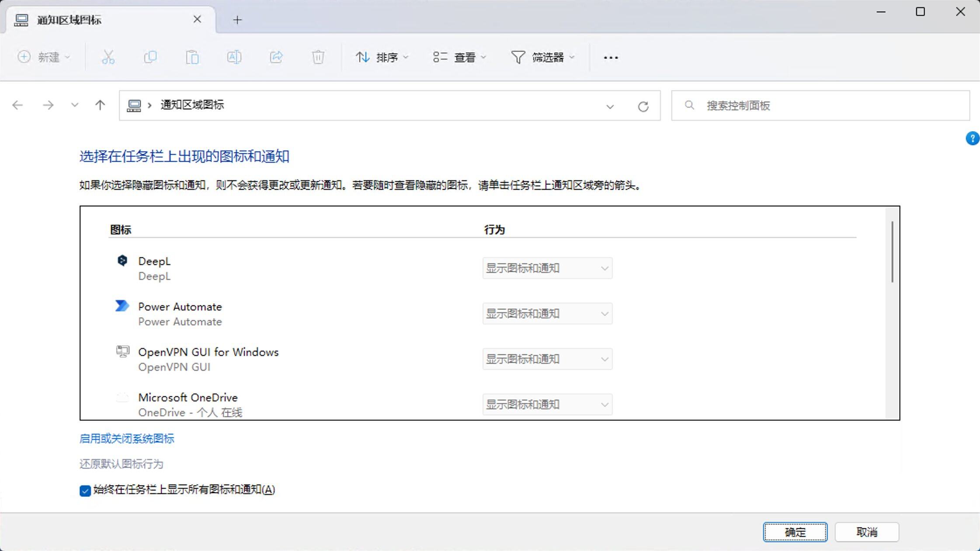The height and width of the screenshot is (551, 980).
Task: Click the list vertical scrollbar thumb
Action: (x=892, y=252)
